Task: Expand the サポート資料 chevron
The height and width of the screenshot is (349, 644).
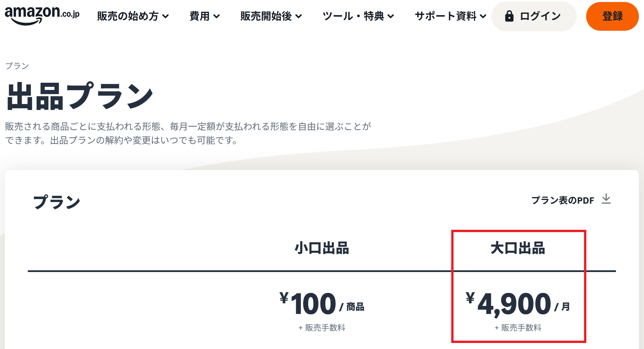Action: [x=483, y=17]
